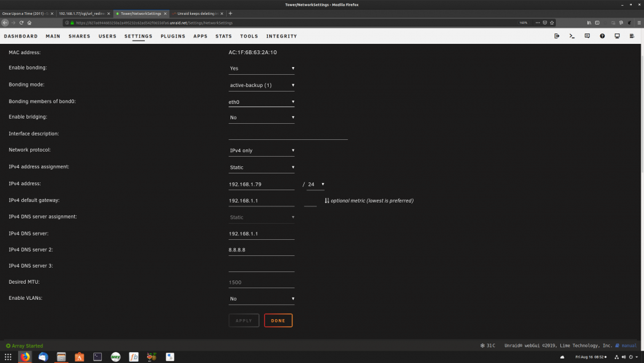Open page actions three-dot menu
644x363 pixels.
click(538, 23)
